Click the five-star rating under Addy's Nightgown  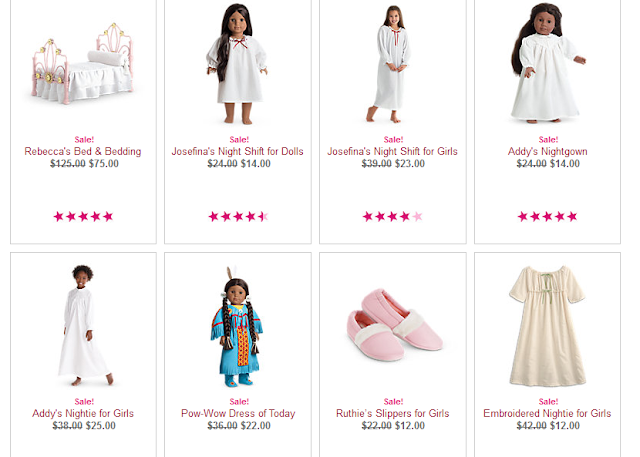[548, 216]
